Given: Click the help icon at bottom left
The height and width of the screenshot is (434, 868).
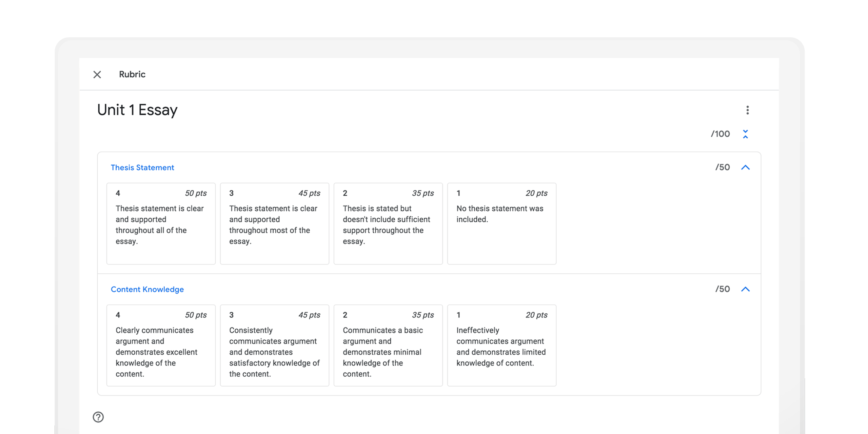Looking at the screenshot, I should tap(98, 417).
